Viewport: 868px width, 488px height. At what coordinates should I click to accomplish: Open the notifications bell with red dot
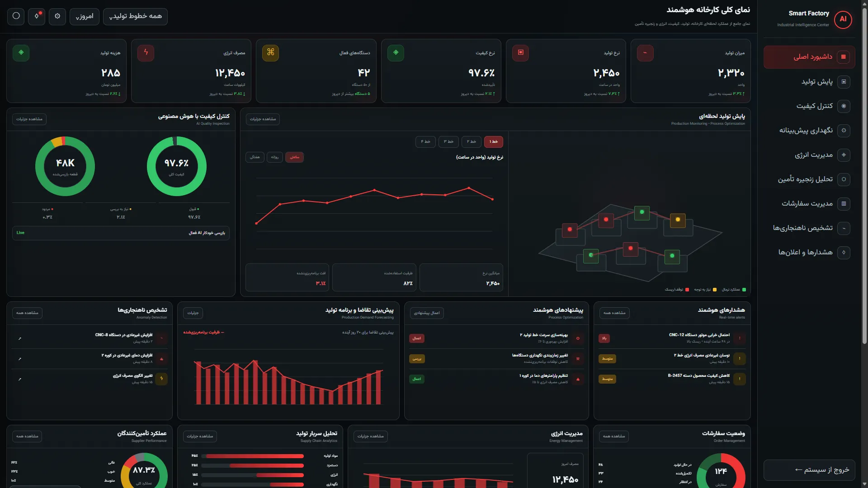[37, 16]
